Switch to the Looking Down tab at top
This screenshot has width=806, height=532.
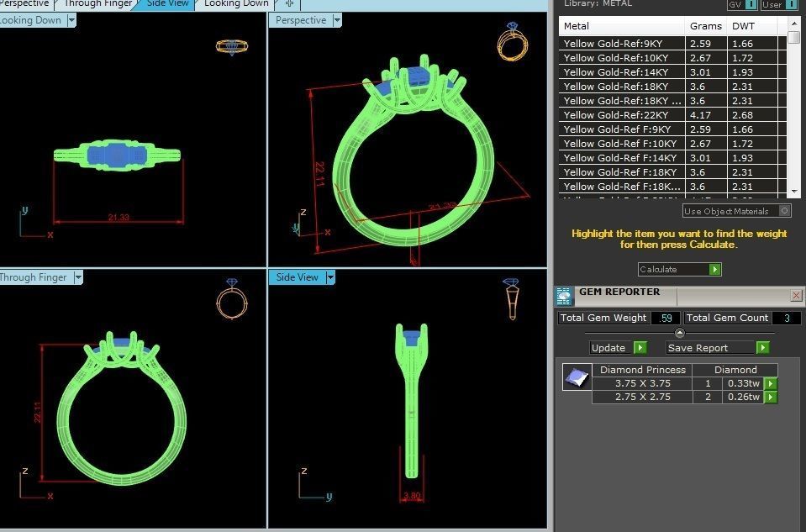point(236,3)
